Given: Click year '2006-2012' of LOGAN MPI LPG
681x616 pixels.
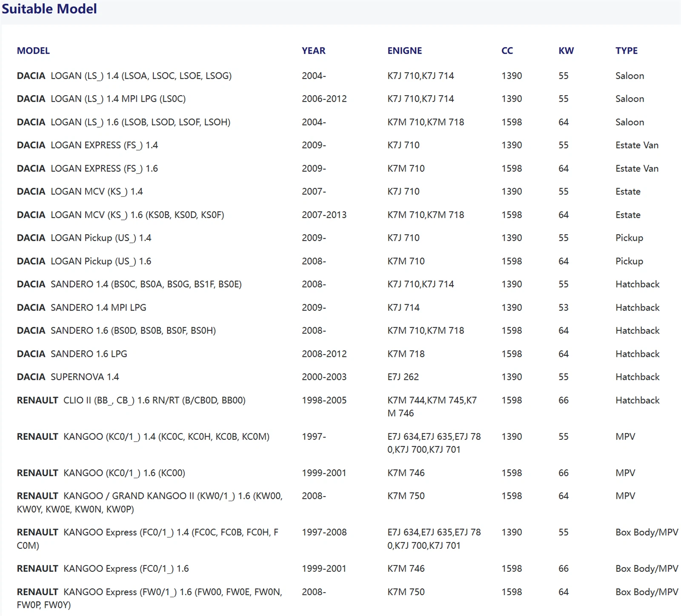Looking at the screenshot, I should pos(324,99).
